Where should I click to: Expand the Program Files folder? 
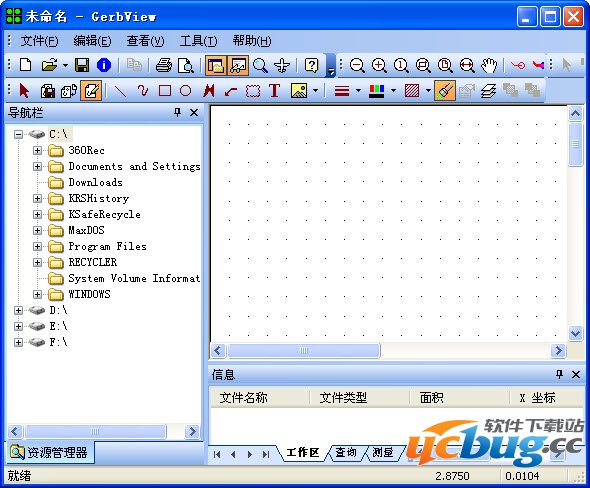37,246
